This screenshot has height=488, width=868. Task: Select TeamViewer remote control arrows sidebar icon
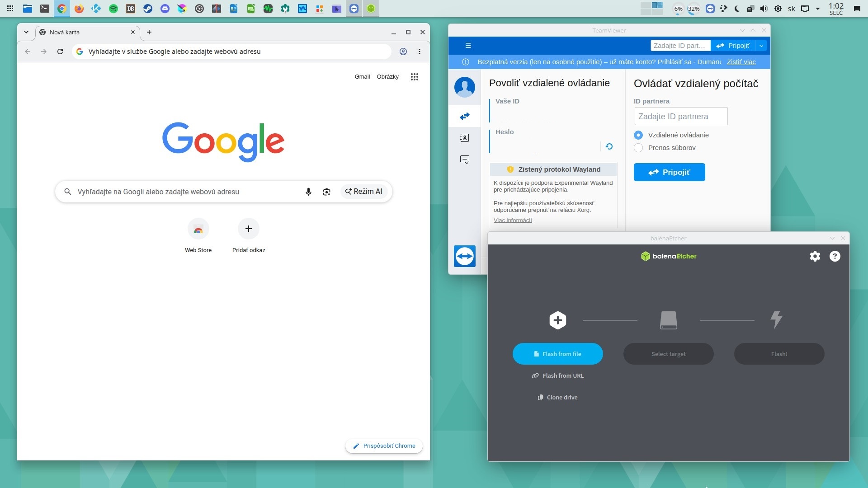click(x=464, y=116)
